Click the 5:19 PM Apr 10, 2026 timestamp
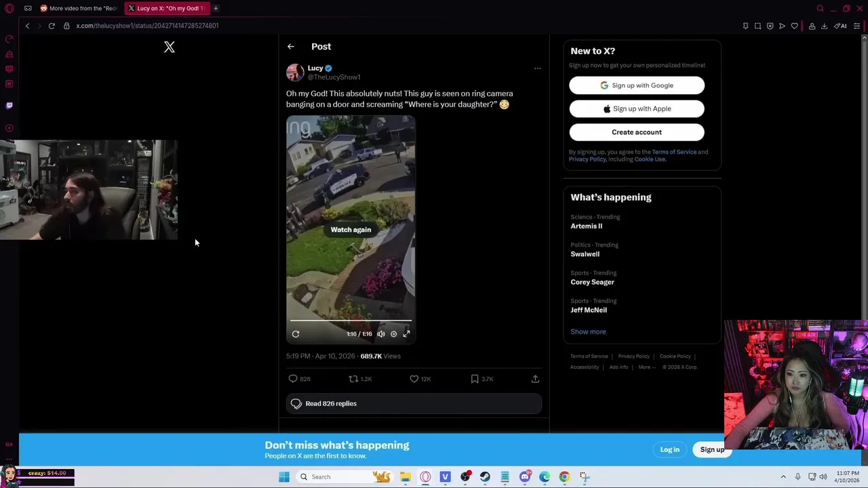Viewport: 868px width, 488px height. pos(321,356)
